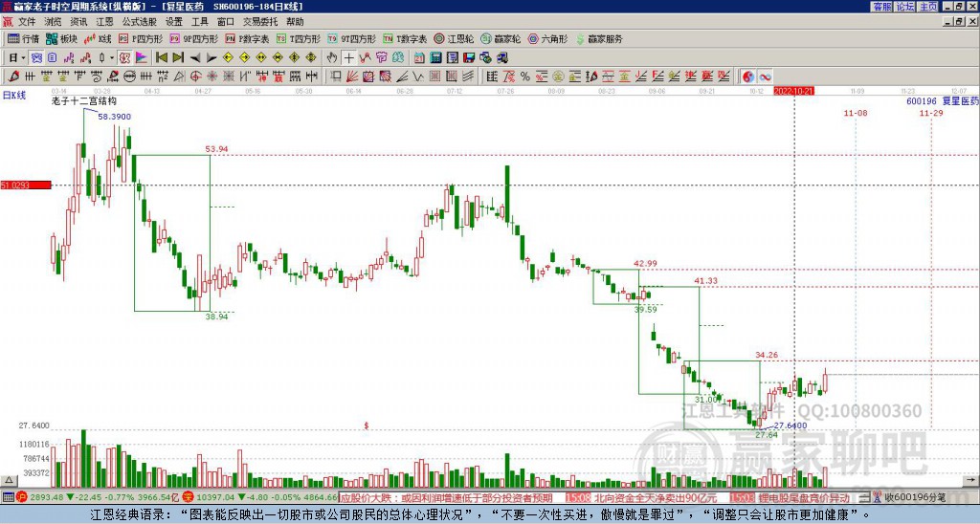Select the red pen drawing tool
980x524 pixels.
click(x=13, y=76)
